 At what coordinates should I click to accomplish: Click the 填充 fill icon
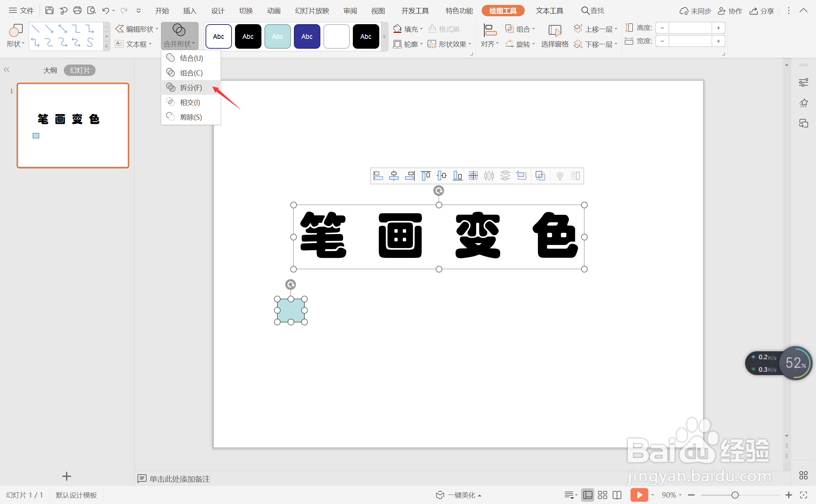coord(397,29)
